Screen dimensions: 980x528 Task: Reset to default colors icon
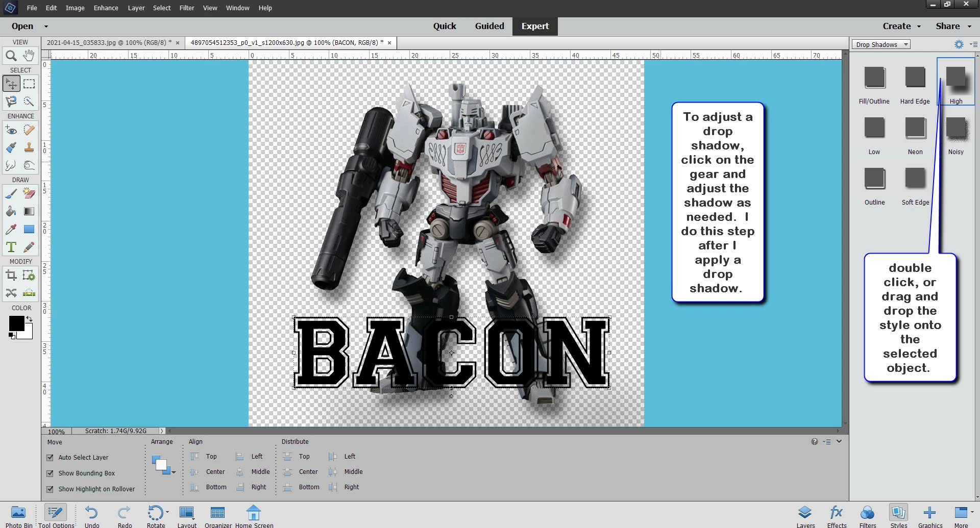(x=12, y=336)
